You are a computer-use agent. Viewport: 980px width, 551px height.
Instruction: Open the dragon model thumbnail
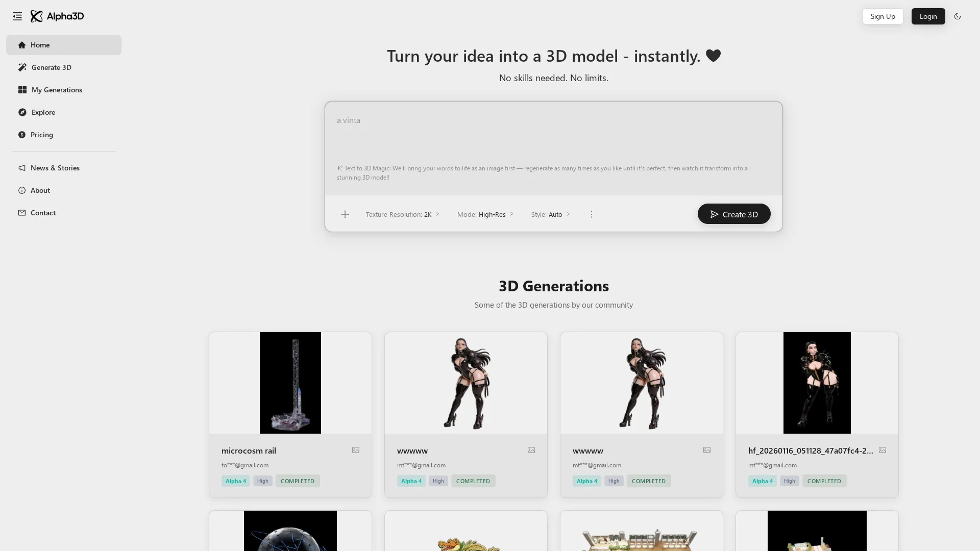466,531
